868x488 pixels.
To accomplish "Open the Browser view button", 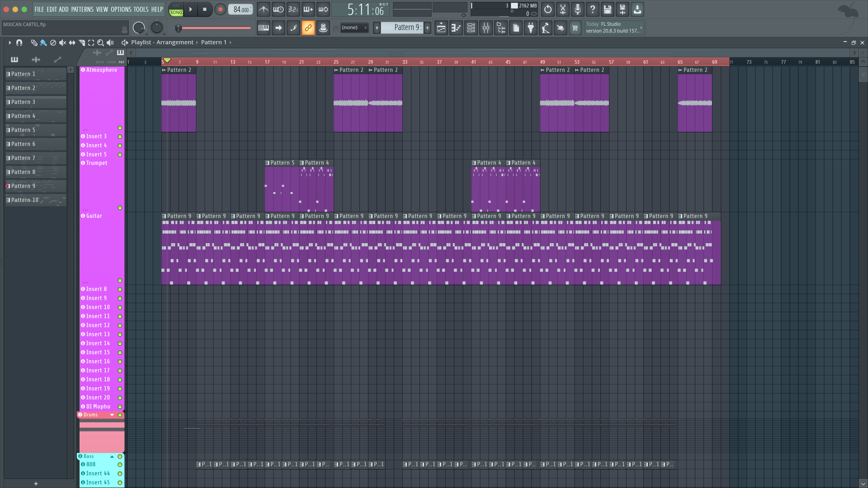I will [501, 28].
